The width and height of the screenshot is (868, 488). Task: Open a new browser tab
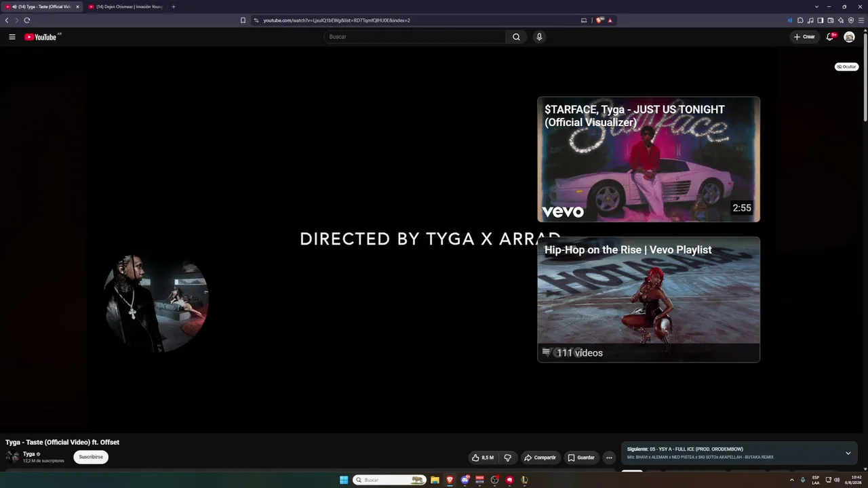173,7
